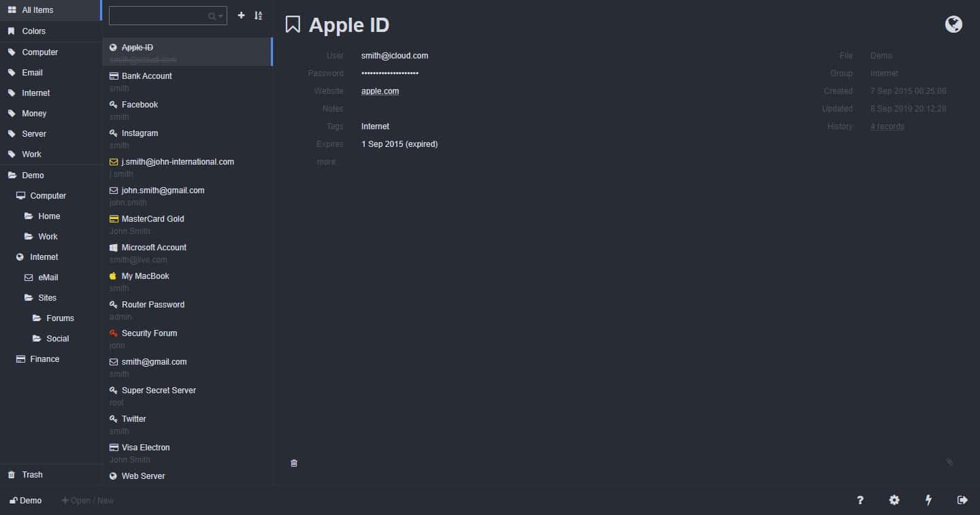Open settings with the gear icon
Viewport: 980px width, 515px height.
[894, 500]
